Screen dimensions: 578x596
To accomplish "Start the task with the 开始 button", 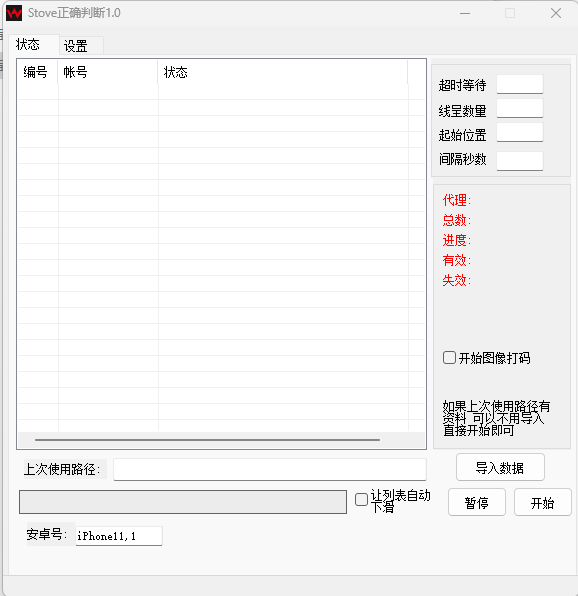I will pos(542,502).
